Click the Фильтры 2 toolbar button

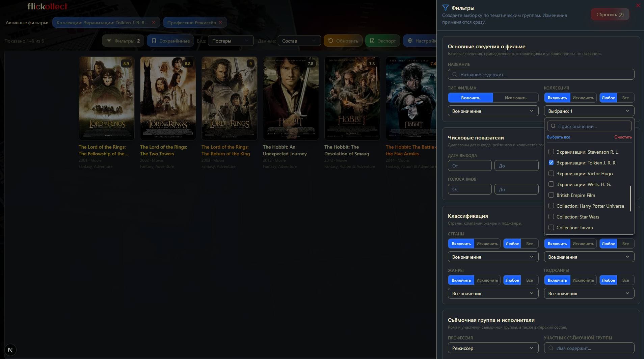click(123, 41)
